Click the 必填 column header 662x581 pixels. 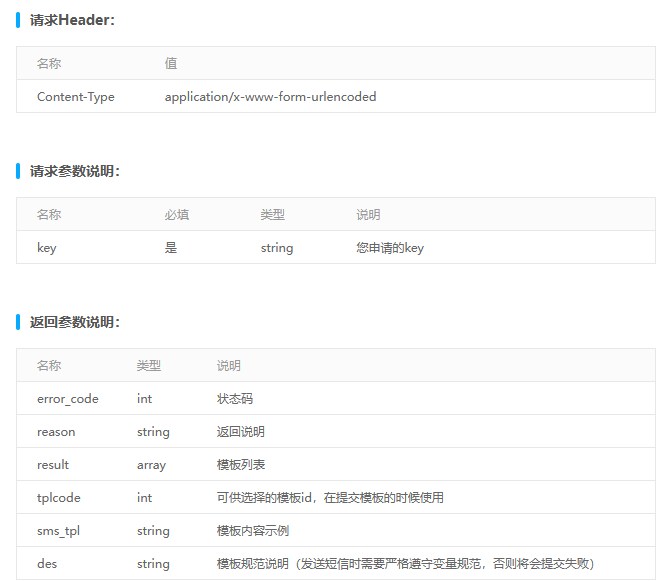[x=177, y=214]
